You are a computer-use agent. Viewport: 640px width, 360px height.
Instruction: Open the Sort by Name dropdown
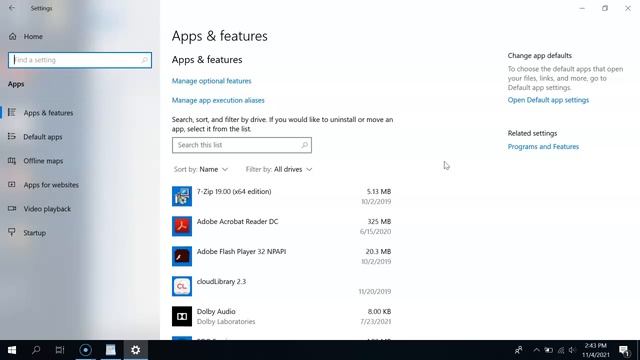click(201, 169)
